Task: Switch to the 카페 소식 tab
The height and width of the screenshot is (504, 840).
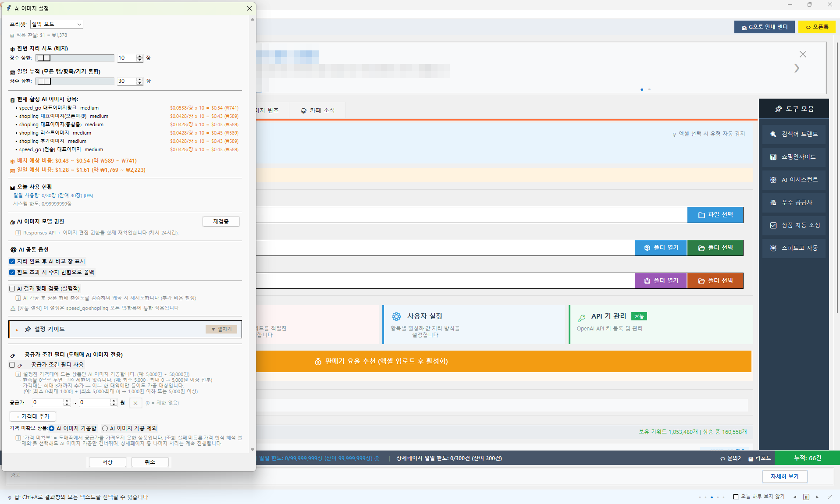Action: coord(318,110)
